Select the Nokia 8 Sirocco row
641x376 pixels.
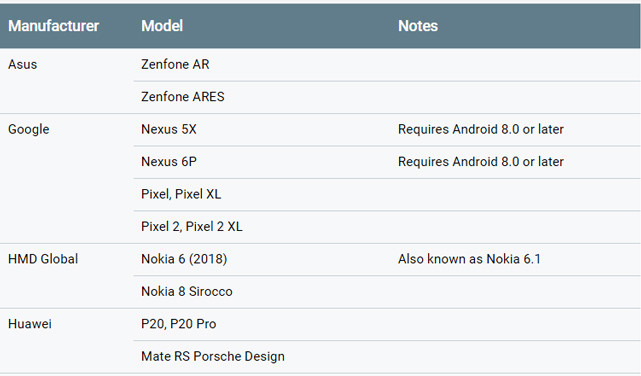tap(387, 292)
